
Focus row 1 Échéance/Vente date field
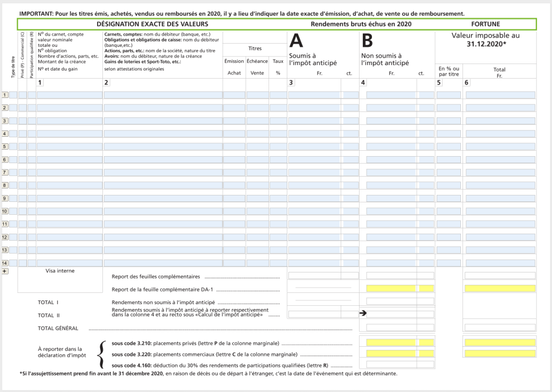click(x=257, y=95)
